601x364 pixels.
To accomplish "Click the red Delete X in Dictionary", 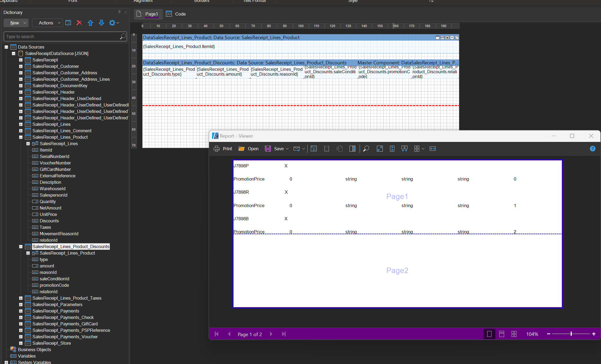I will (x=79, y=23).
